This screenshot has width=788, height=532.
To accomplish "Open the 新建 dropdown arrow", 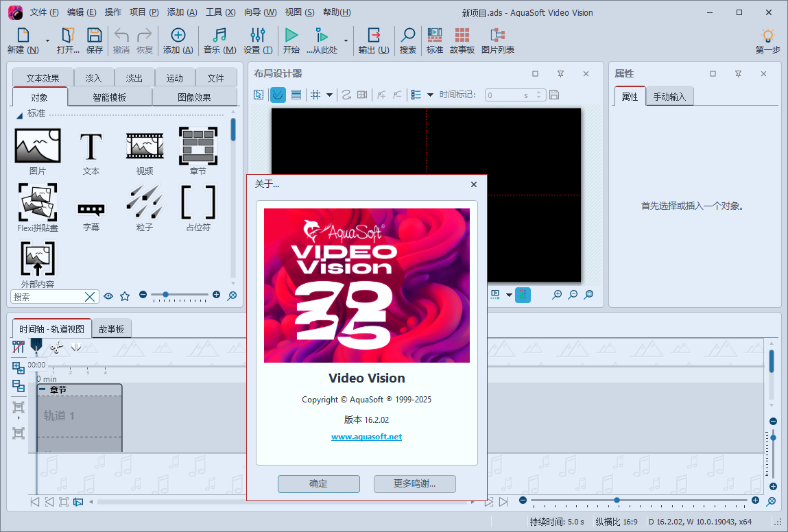I will coord(48,40).
